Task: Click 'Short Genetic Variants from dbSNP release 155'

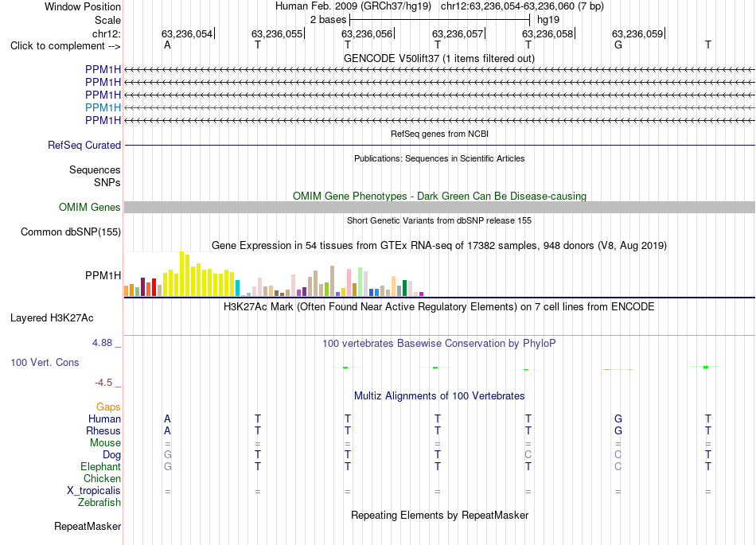Action: pos(439,220)
